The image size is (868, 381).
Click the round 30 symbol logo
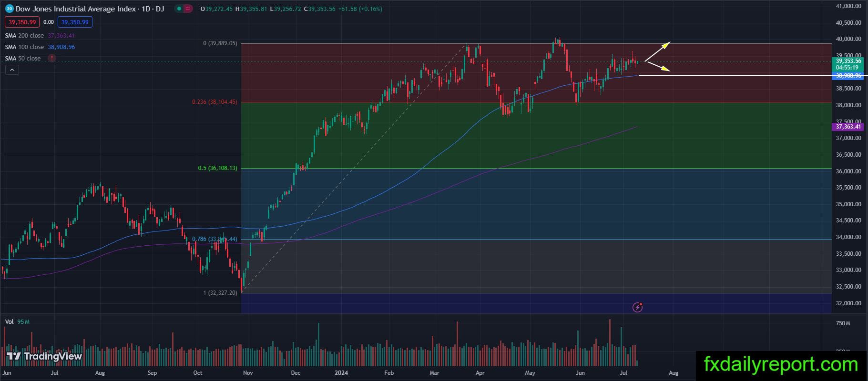point(9,9)
